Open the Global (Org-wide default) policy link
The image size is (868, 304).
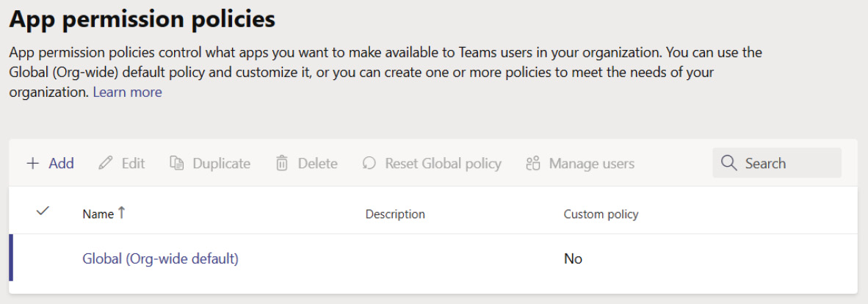tap(160, 258)
